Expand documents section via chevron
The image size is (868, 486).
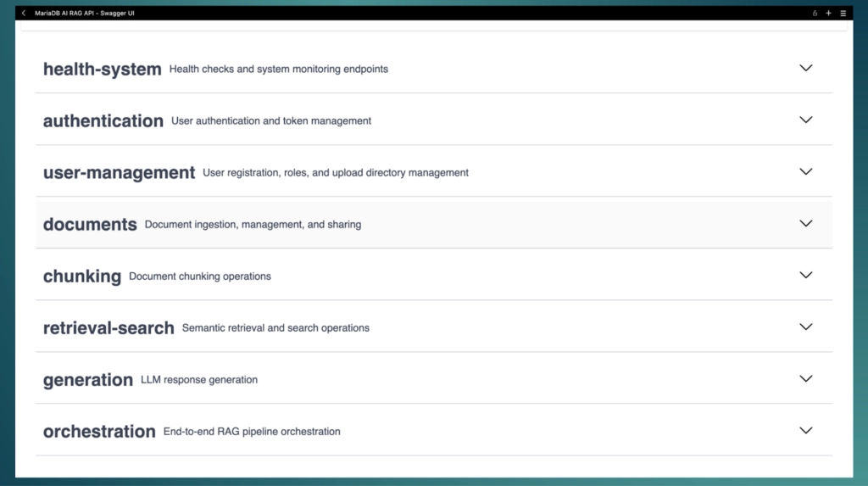[806, 223]
